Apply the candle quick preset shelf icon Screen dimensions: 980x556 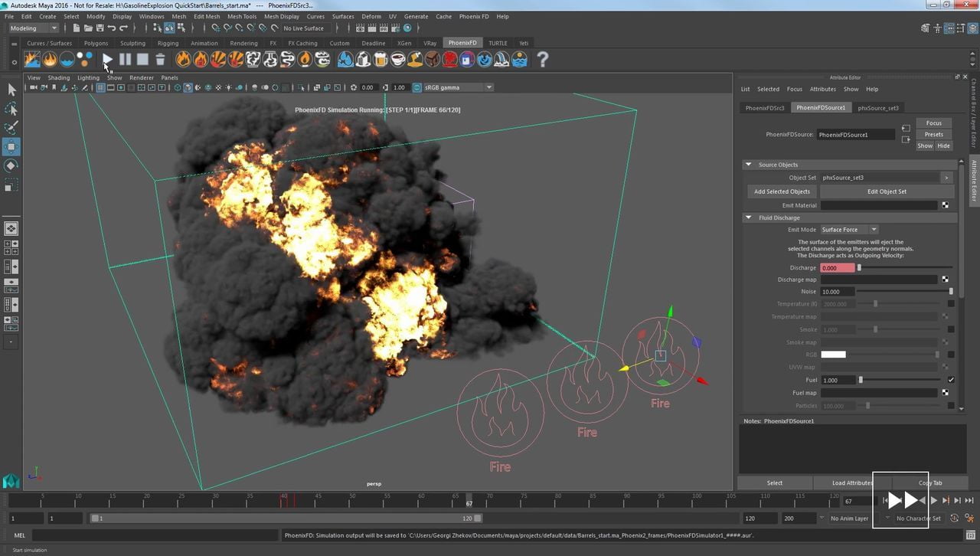click(x=305, y=59)
